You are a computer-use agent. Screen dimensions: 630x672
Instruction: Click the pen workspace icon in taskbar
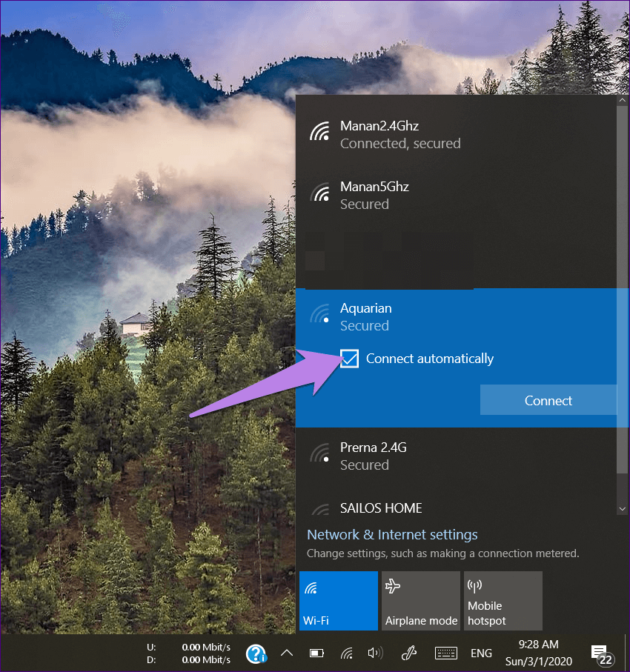[x=408, y=653]
